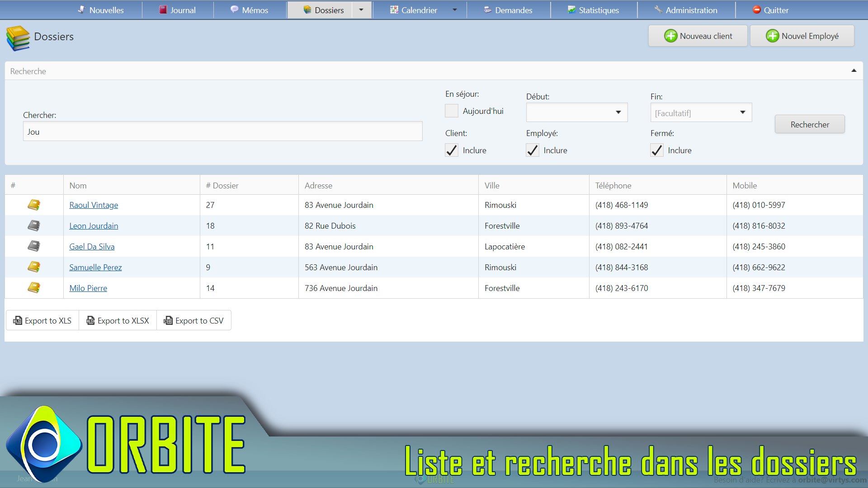Click the Export to XLSX button
868x488 pixels.
point(118,320)
